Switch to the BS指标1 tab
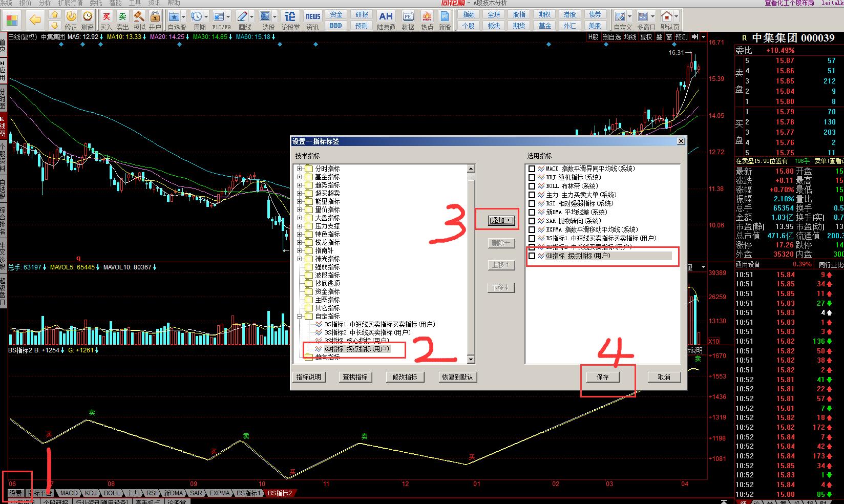The image size is (844, 504). (x=248, y=493)
